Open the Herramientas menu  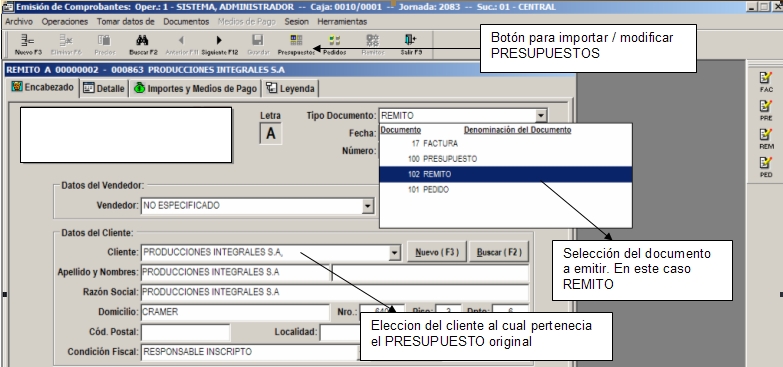tap(342, 21)
